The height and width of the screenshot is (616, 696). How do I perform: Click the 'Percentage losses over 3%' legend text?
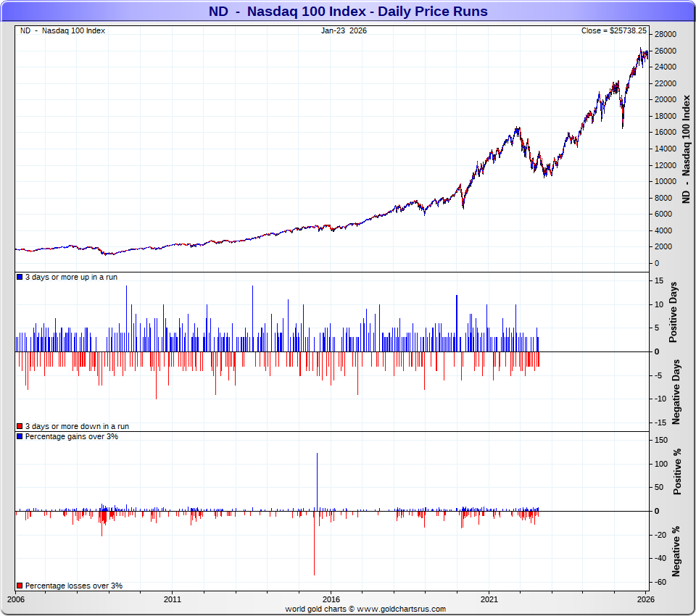[74, 586]
